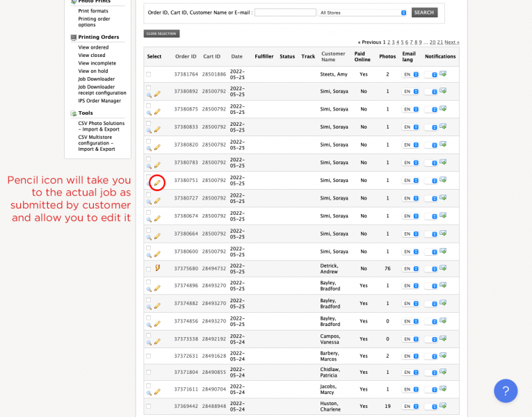The height and width of the screenshot is (417, 532).
Task: Click pencil icon for order 37380600
Action: pyautogui.click(x=157, y=254)
